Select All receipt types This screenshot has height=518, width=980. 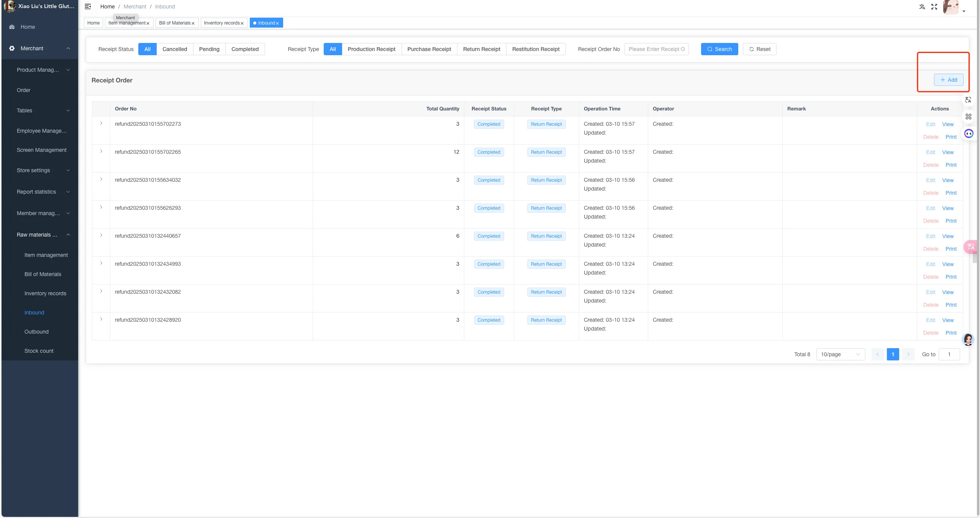pyautogui.click(x=333, y=49)
